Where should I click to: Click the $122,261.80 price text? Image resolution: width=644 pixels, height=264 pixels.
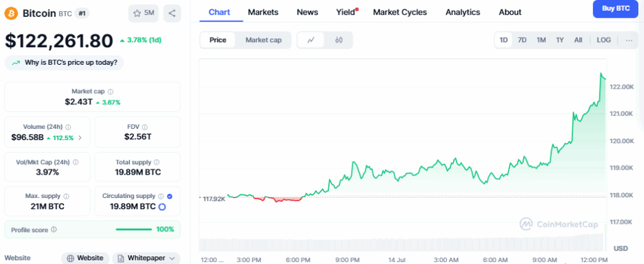58,41
